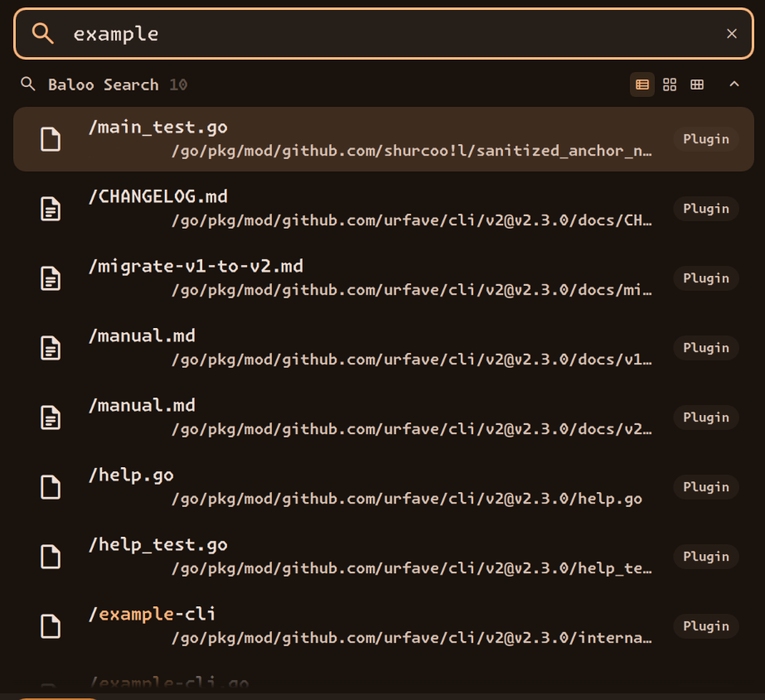Click Plugin badge on main_test.go row
Screen dimensions: 765x700
point(706,139)
